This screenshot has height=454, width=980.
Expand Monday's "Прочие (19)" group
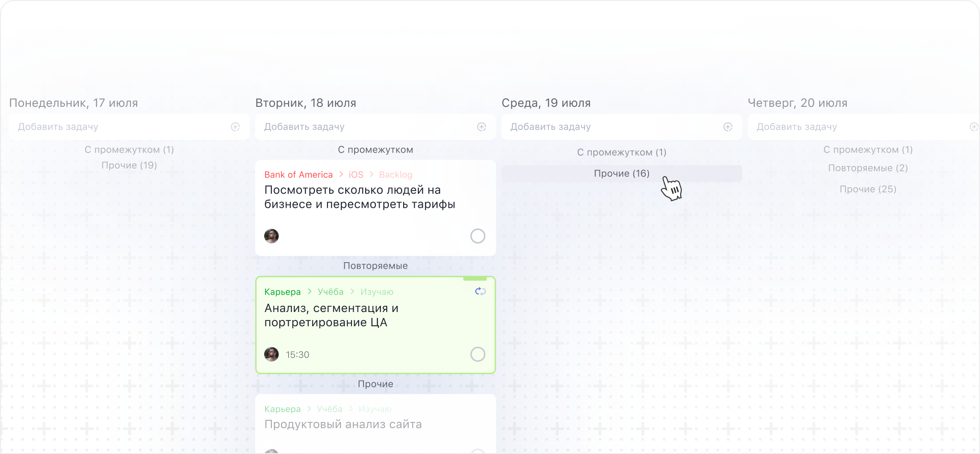pos(129,166)
